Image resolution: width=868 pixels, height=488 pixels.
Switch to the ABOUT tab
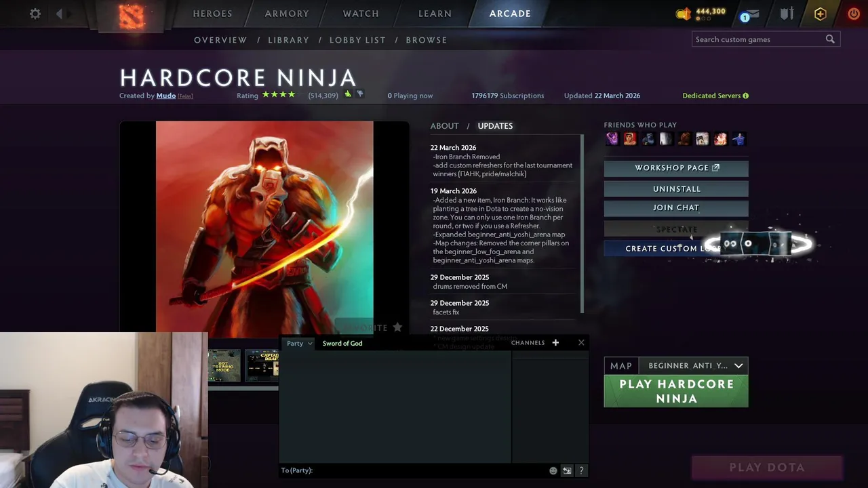coord(445,126)
